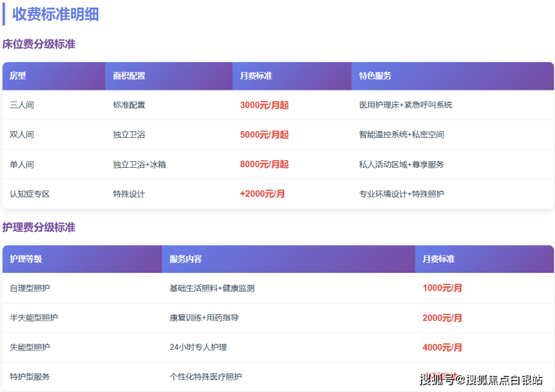
Task: Click the 4000元/月 nursing fee
Action: tap(442, 347)
